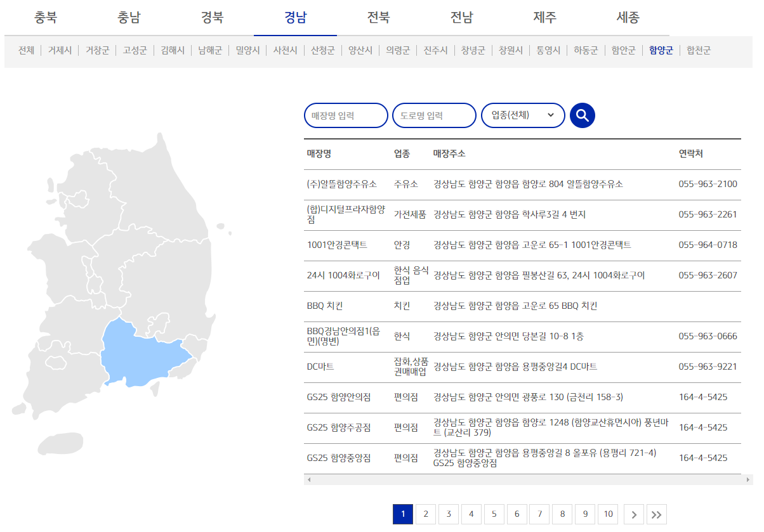The width and height of the screenshot is (764, 532).
Task: Click store name GS25 함양중앙점 in 매장명 column
Action: point(339,458)
